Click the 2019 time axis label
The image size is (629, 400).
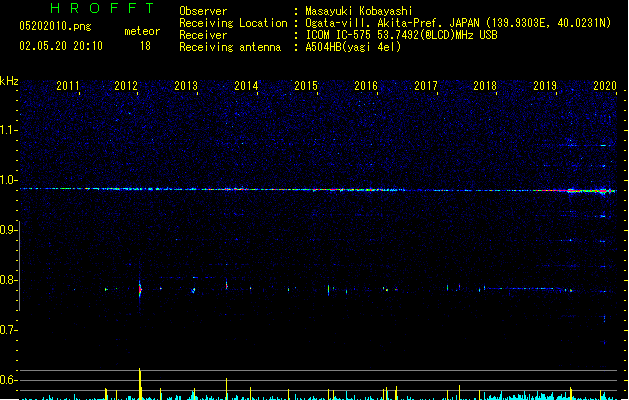(x=545, y=86)
